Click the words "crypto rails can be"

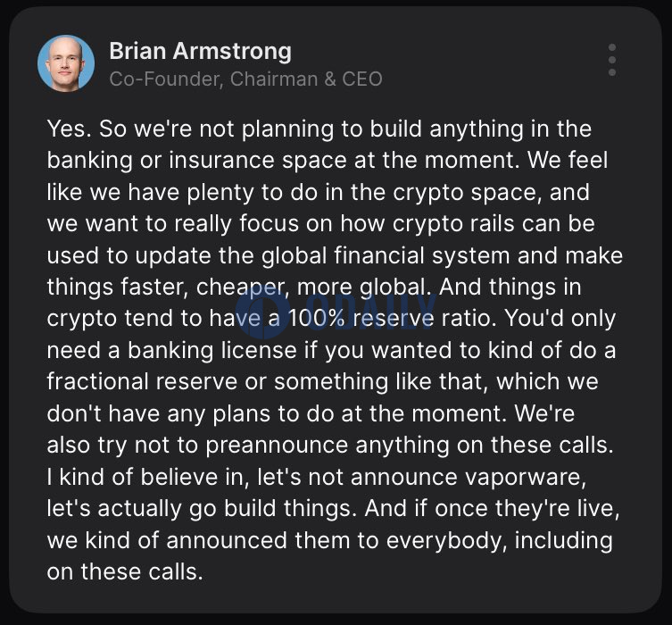[x=494, y=224]
